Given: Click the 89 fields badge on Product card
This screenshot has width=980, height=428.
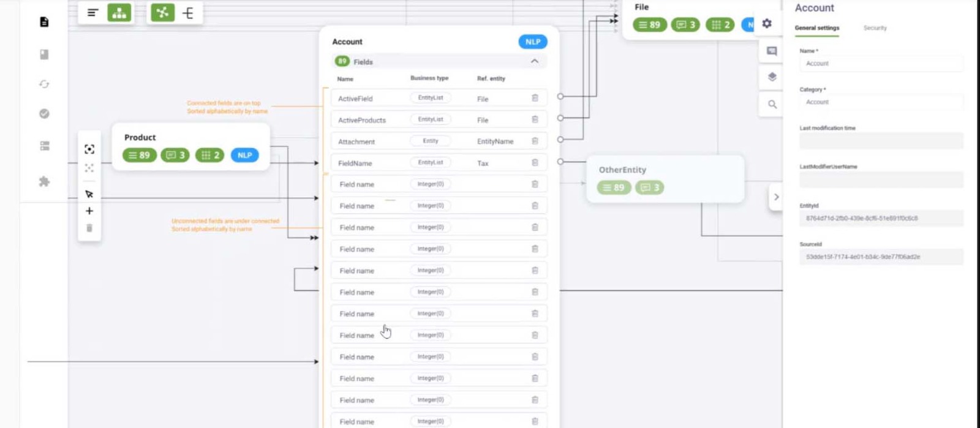Looking at the screenshot, I should pyautogui.click(x=140, y=155).
